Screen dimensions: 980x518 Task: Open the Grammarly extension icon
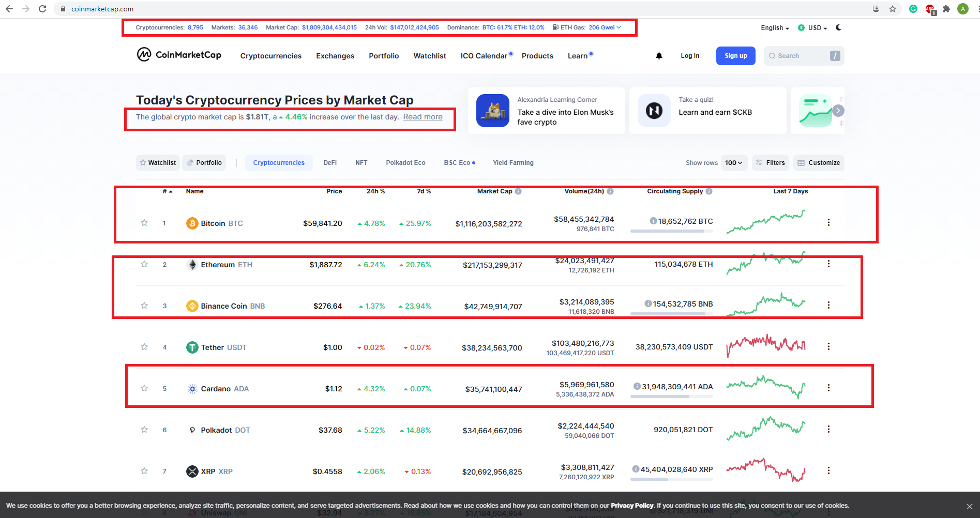(913, 9)
